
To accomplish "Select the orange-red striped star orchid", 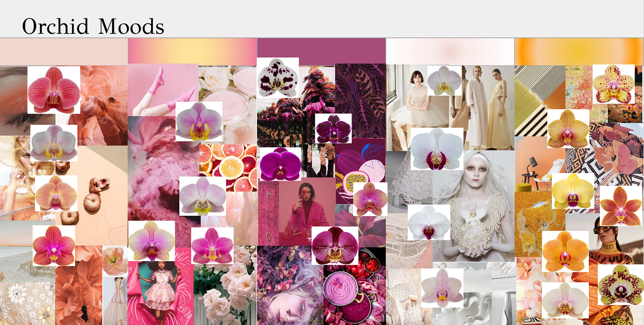I will [621, 206].
